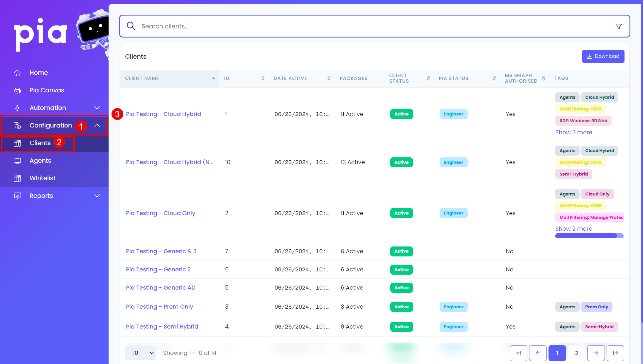
Task: Click the Search clients input field
Action: [x=374, y=26]
